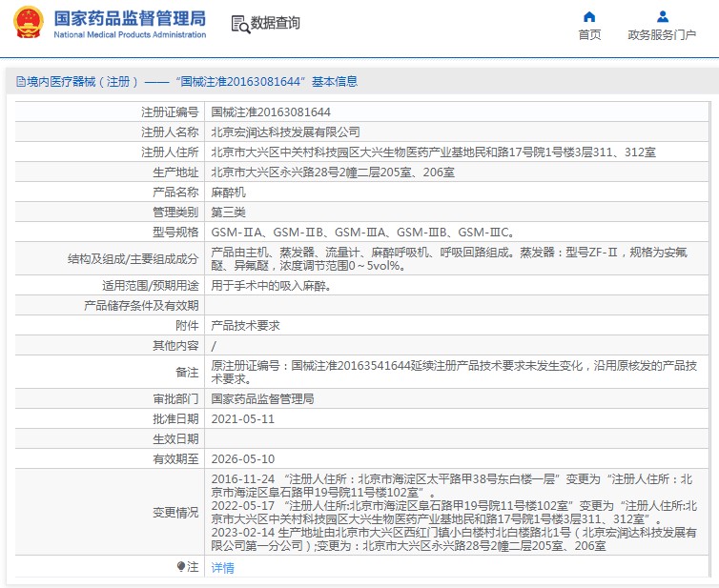Open the 详情 link

point(222,567)
